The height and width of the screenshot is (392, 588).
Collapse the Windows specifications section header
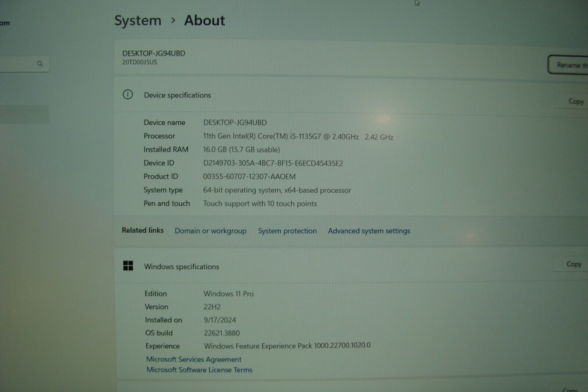click(351, 266)
